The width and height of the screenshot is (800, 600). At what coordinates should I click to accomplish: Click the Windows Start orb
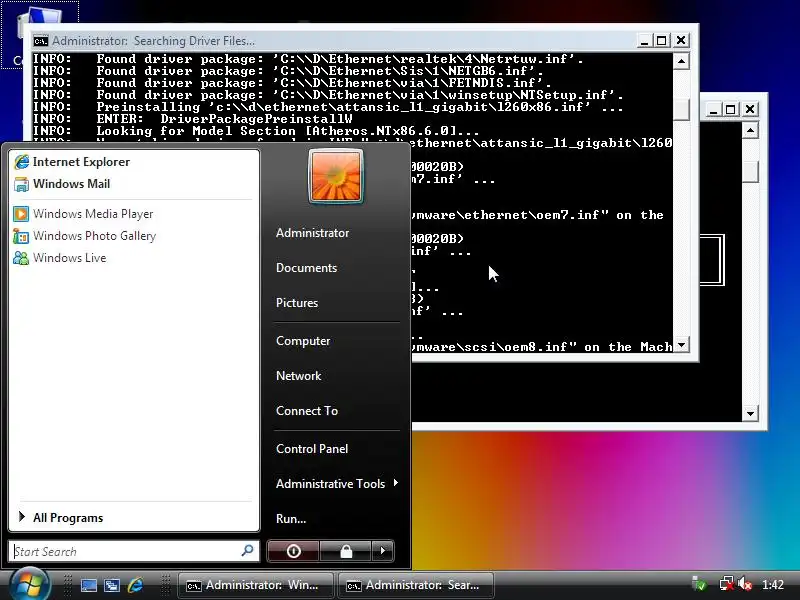pyautogui.click(x=29, y=584)
